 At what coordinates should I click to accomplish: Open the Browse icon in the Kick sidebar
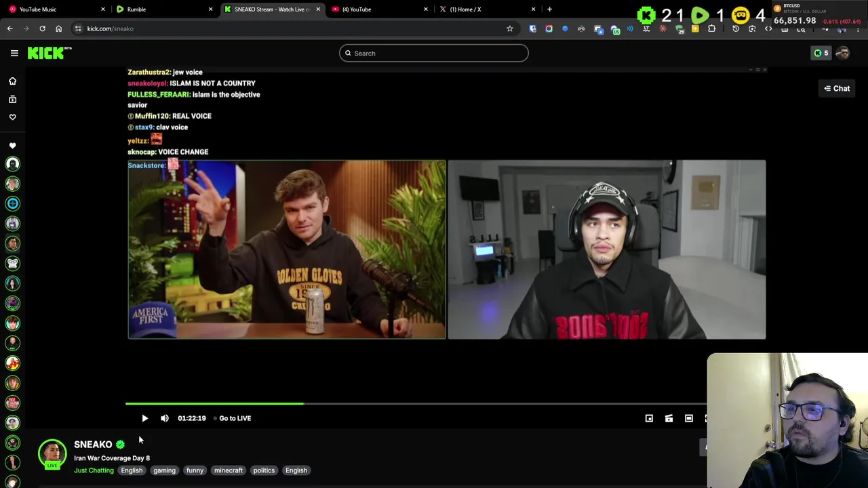tap(12, 99)
